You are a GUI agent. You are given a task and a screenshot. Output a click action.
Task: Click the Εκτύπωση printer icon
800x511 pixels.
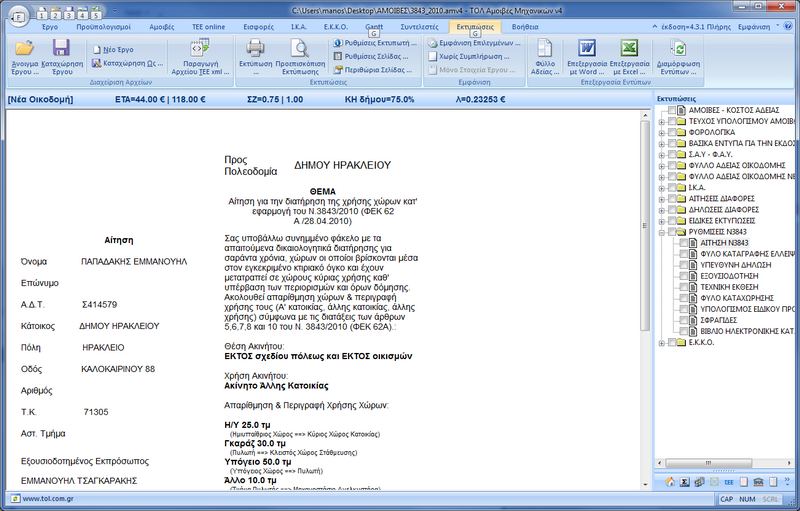coord(255,49)
